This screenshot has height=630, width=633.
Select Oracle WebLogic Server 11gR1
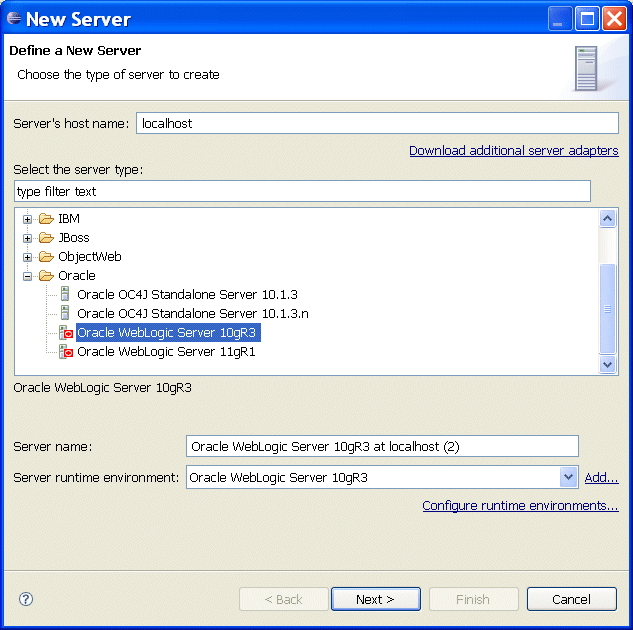pos(166,352)
